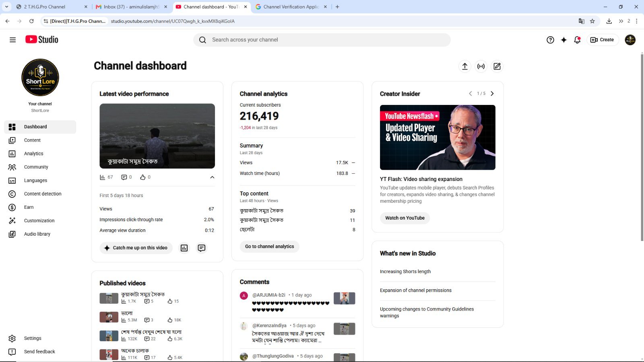This screenshot has width=644, height=362.
Task: Open Languages in the sidebar
Action: click(40, 181)
